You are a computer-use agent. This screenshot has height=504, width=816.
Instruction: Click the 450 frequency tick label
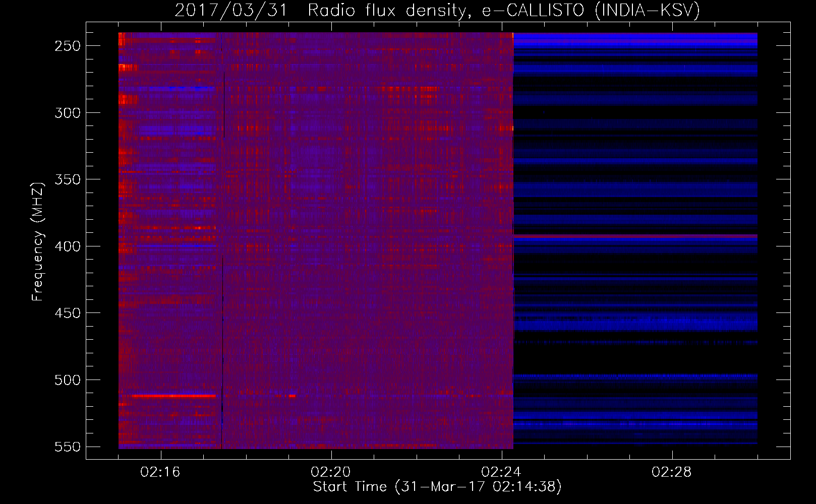pyautogui.click(x=67, y=313)
